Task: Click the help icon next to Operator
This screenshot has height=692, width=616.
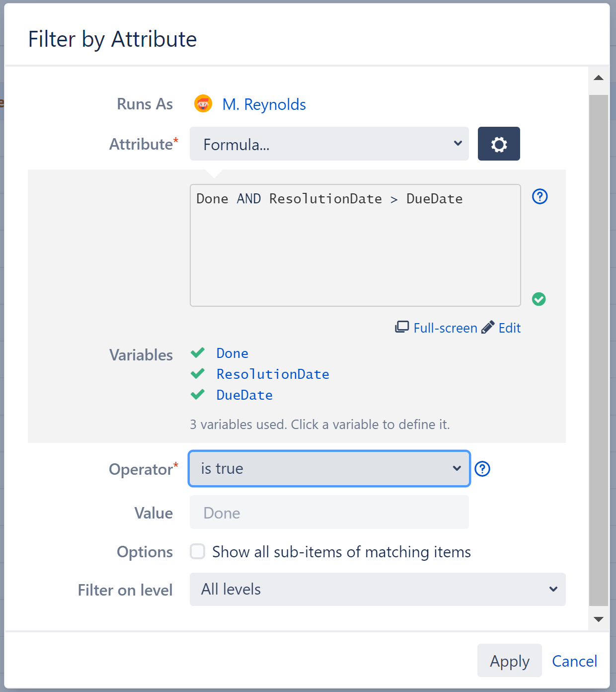Action: pyautogui.click(x=482, y=469)
